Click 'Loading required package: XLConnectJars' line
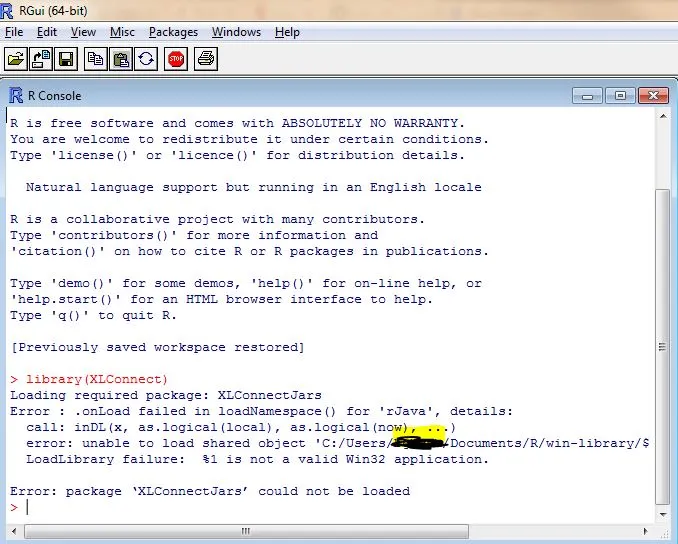The image size is (678, 544). point(166,395)
